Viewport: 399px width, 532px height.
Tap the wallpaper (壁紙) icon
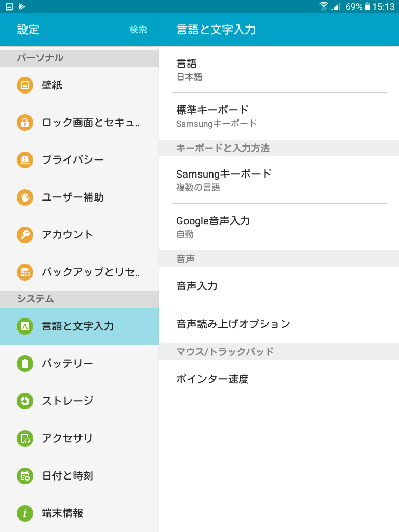coord(25,85)
